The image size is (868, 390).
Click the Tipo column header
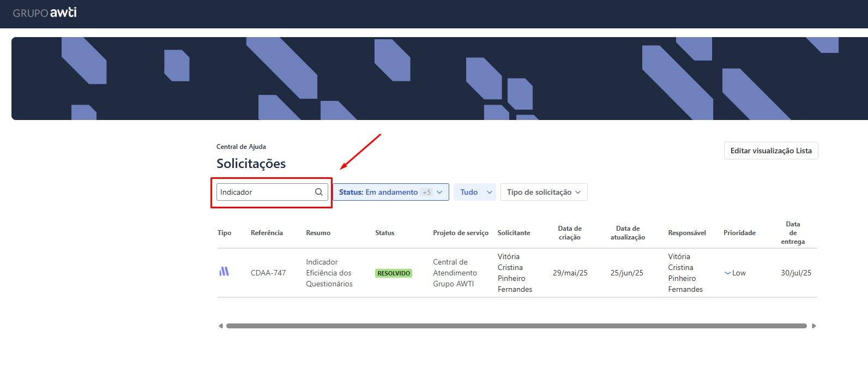pyautogui.click(x=224, y=233)
